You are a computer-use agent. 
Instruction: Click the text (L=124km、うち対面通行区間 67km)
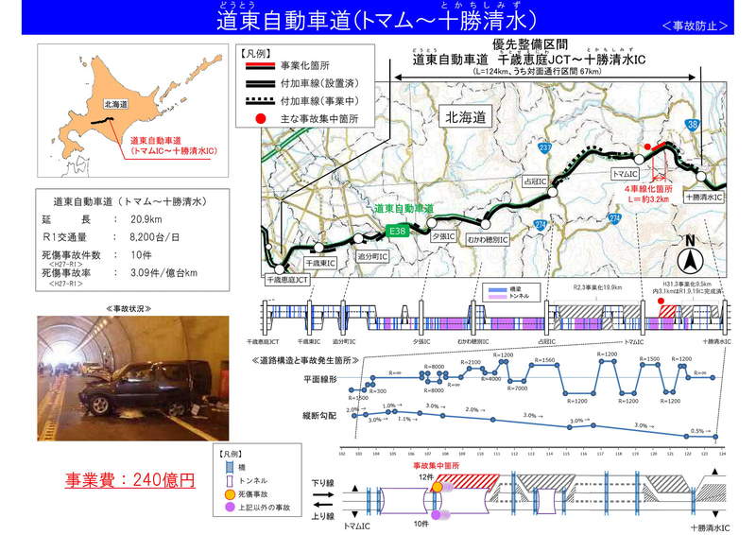pyautogui.click(x=537, y=72)
